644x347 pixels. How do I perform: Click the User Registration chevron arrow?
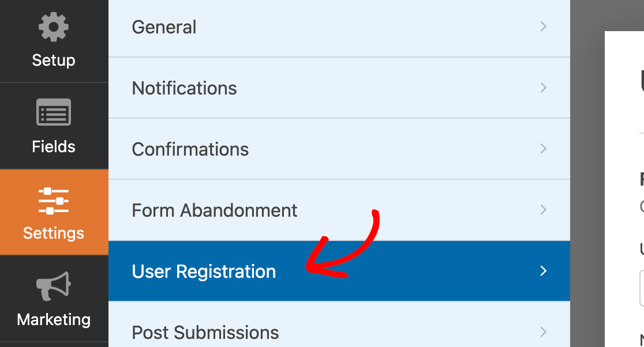(x=543, y=271)
